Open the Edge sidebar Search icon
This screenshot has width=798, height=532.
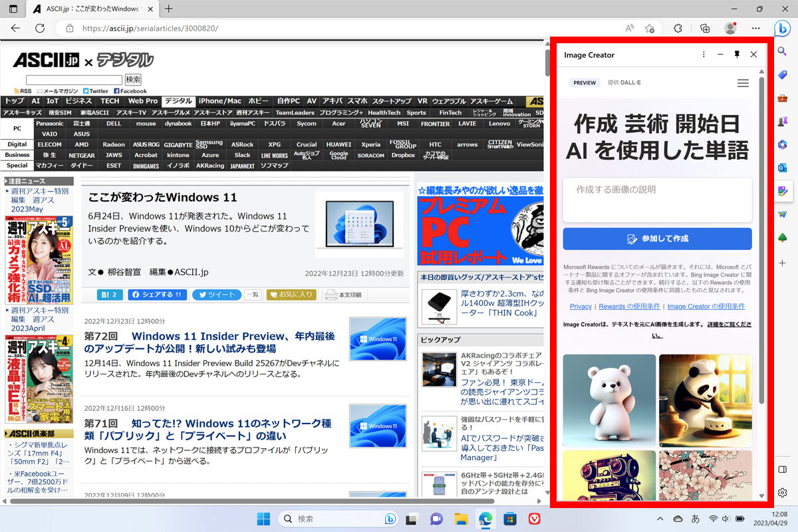[782, 51]
